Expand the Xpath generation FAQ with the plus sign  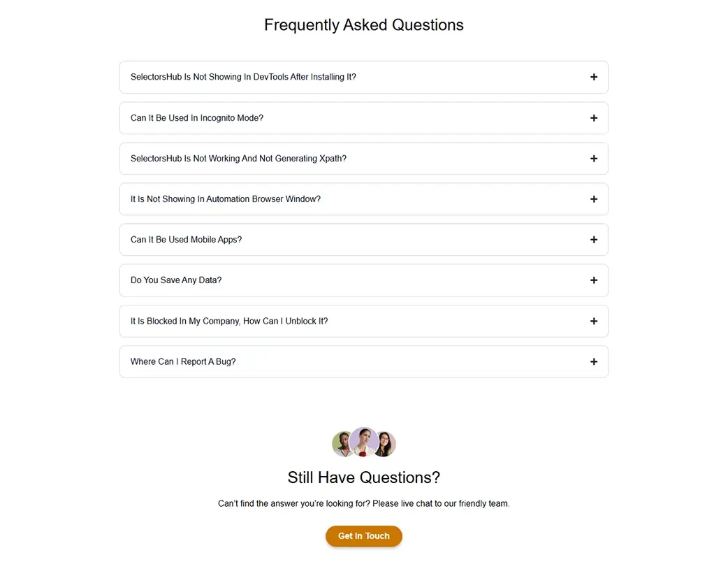point(594,158)
